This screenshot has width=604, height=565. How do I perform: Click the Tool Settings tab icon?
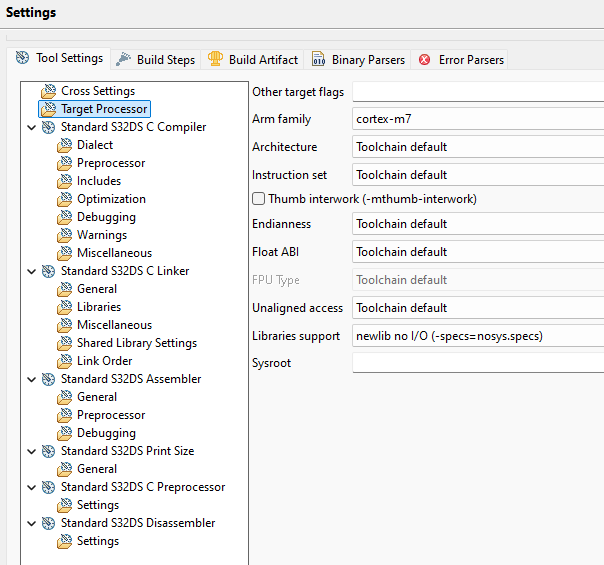click(22, 58)
